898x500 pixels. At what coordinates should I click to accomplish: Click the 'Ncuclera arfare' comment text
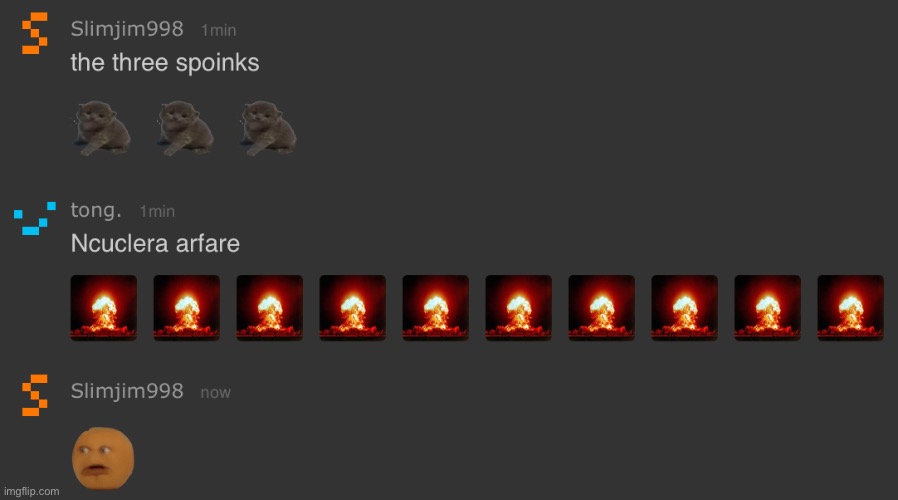pyautogui.click(x=155, y=243)
